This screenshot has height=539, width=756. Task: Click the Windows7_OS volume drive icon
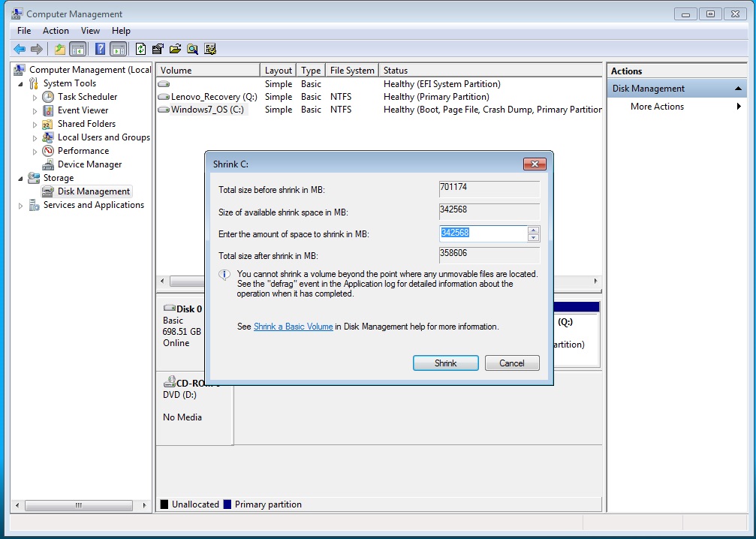[164, 110]
